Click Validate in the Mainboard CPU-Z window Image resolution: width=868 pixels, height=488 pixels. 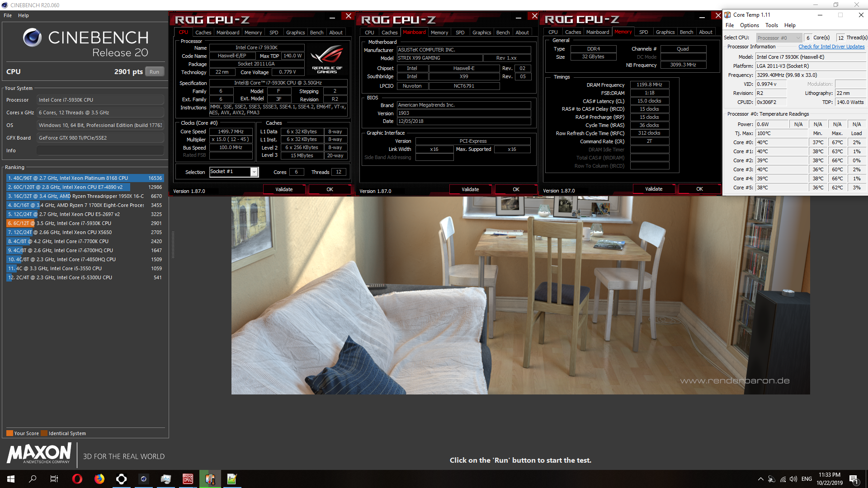coord(470,189)
